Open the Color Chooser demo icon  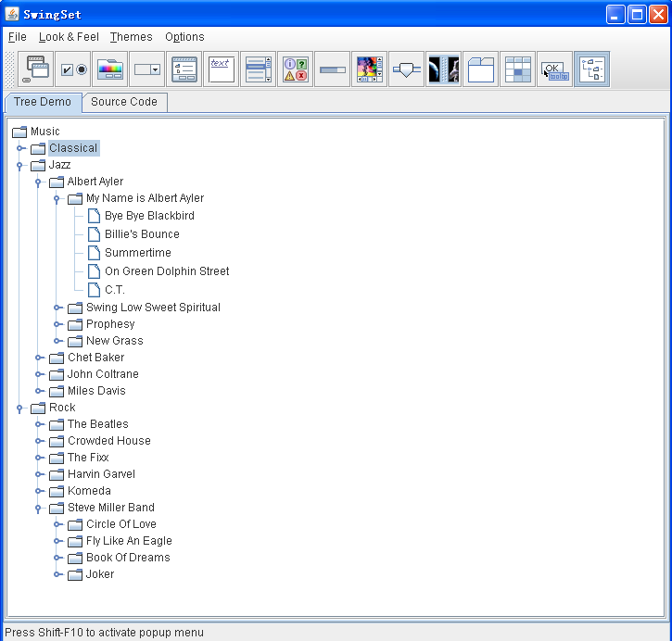click(x=110, y=69)
